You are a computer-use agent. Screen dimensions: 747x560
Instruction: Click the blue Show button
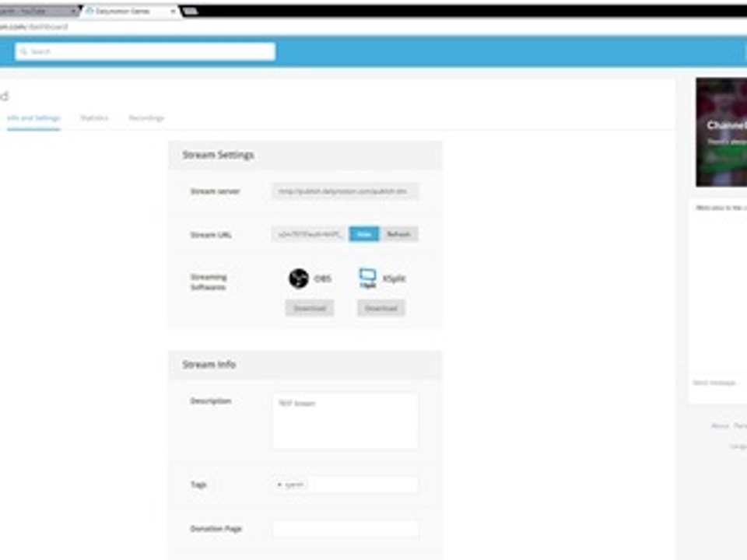coord(364,234)
